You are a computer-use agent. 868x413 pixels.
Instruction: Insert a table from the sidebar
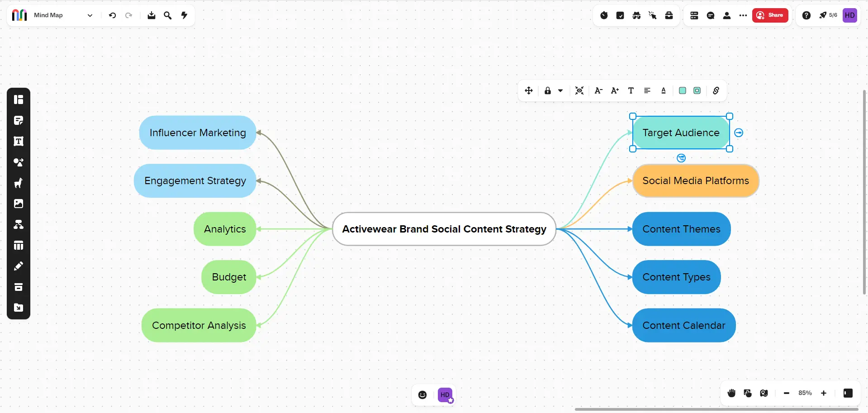(19, 245)
